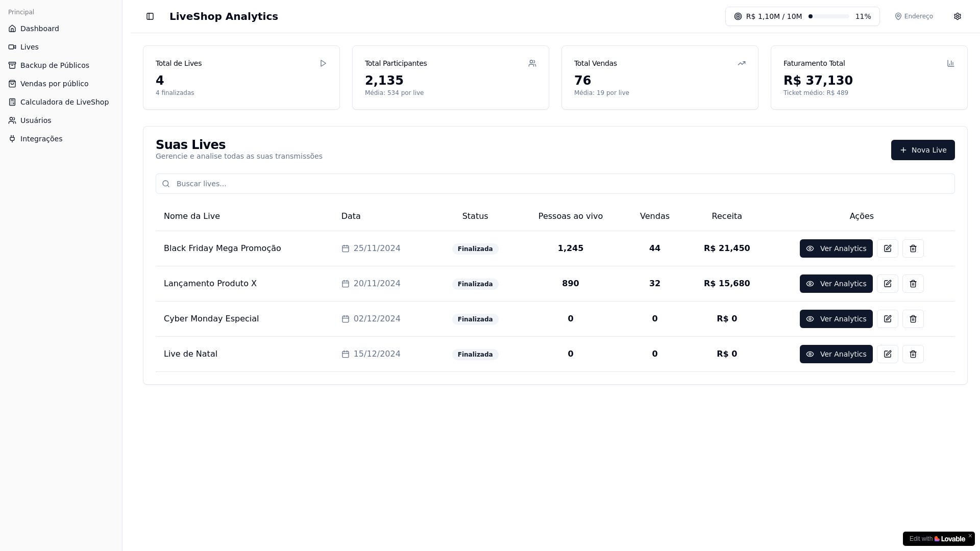Screen dimensions: 980x551
Task: Click the Data column header
Action: tap(351, 216)
